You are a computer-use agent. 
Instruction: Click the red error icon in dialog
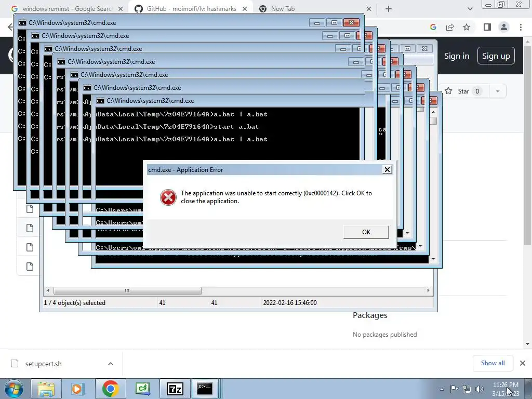tap(168, 197)
